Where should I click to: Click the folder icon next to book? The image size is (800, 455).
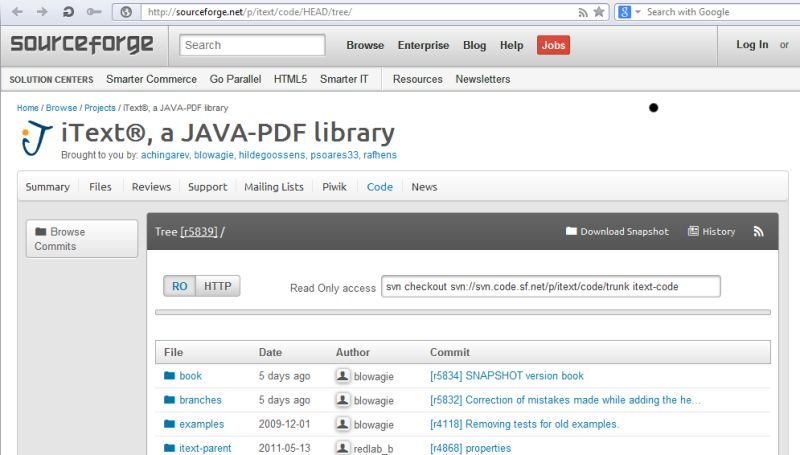169,375
